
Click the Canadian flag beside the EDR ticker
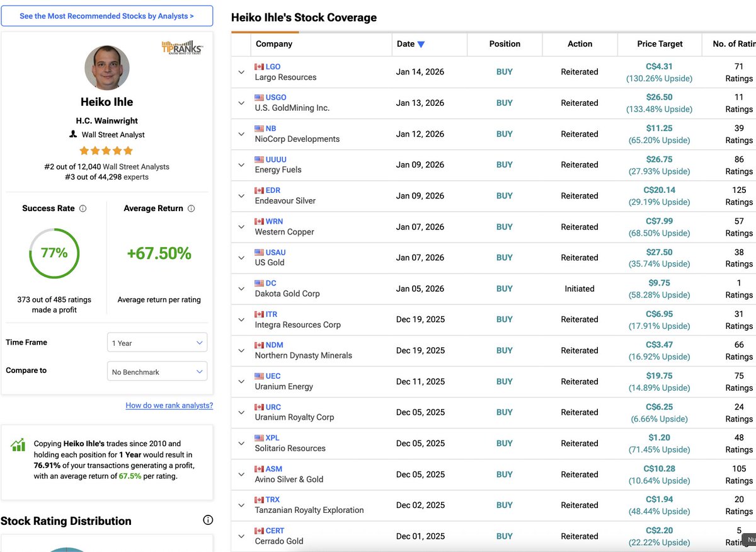[x=259, y=190]
